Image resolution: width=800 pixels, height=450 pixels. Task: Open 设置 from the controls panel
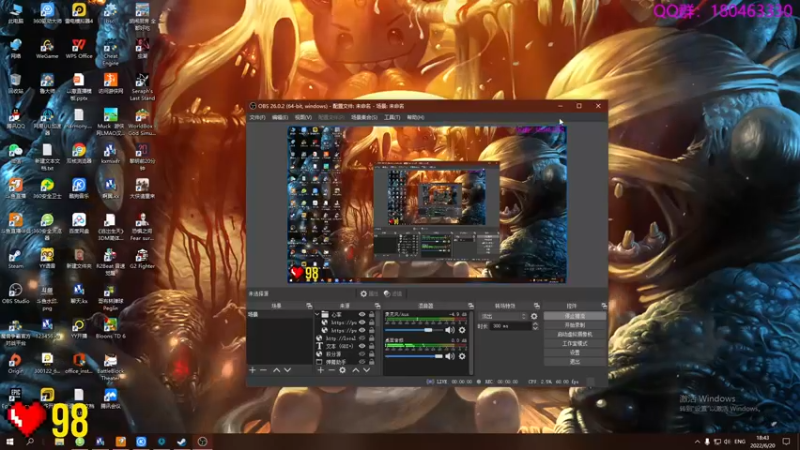(574, 353)
